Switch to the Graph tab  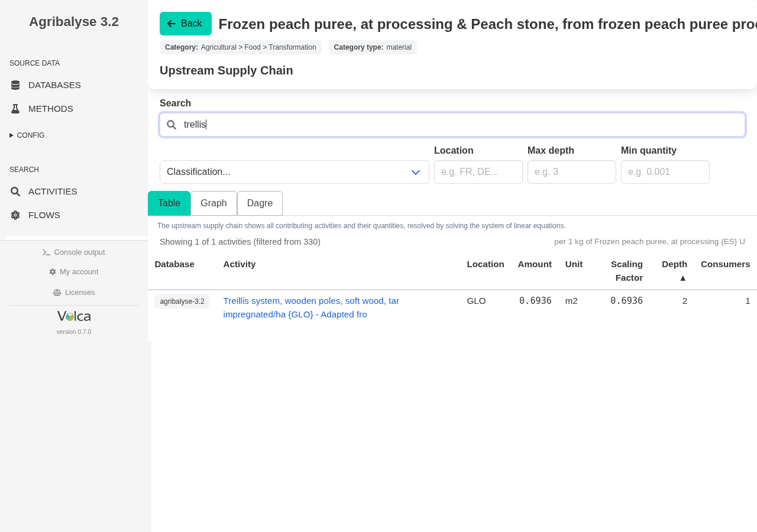pyautogui.click(x=213, y=203)
